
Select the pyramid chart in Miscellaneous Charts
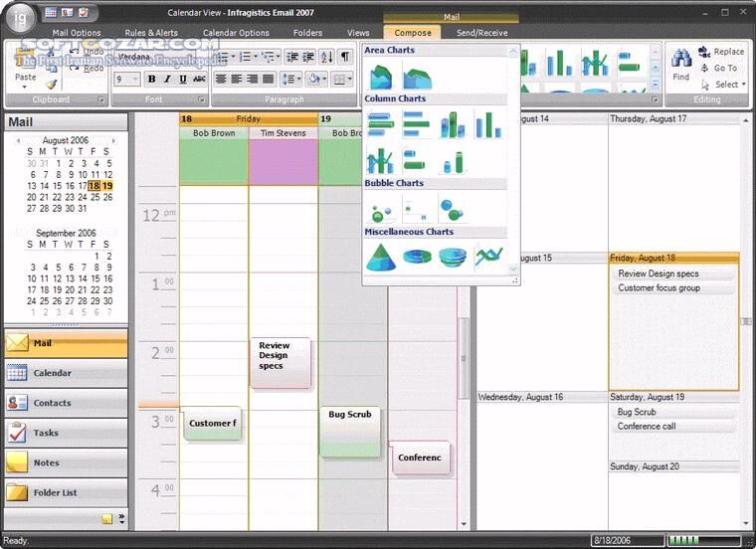[x=381, y=258]
